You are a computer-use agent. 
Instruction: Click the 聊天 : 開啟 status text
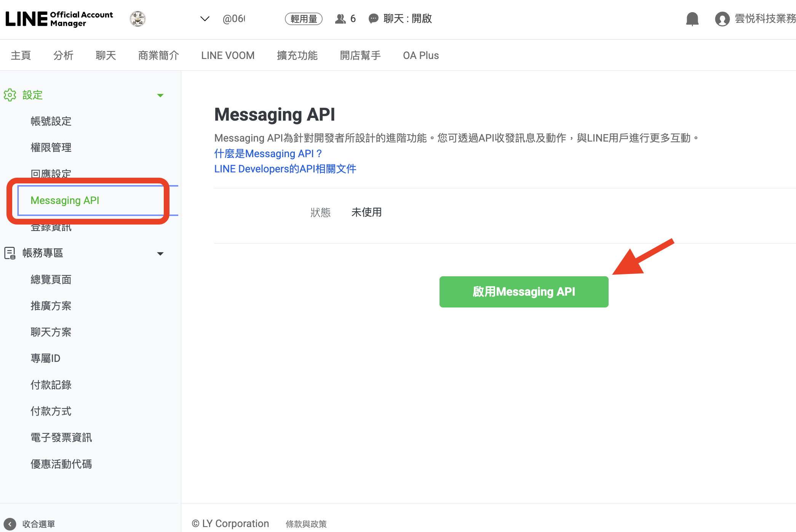tap(408, 19)
